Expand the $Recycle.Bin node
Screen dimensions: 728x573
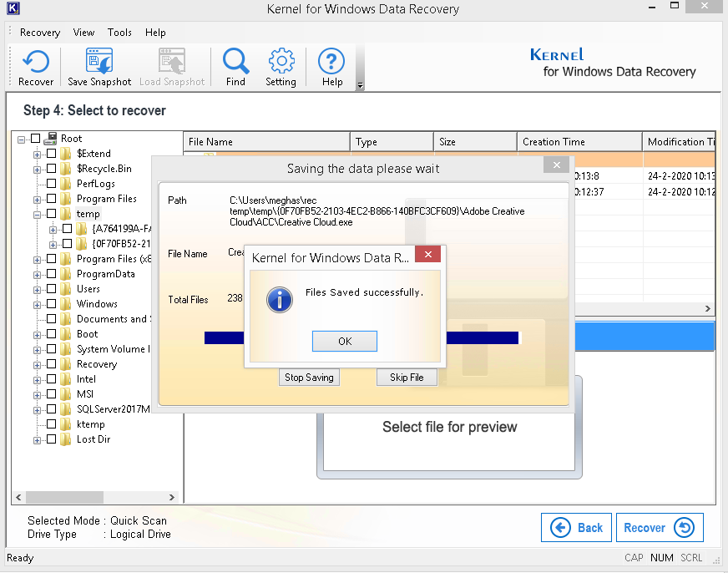37,170
